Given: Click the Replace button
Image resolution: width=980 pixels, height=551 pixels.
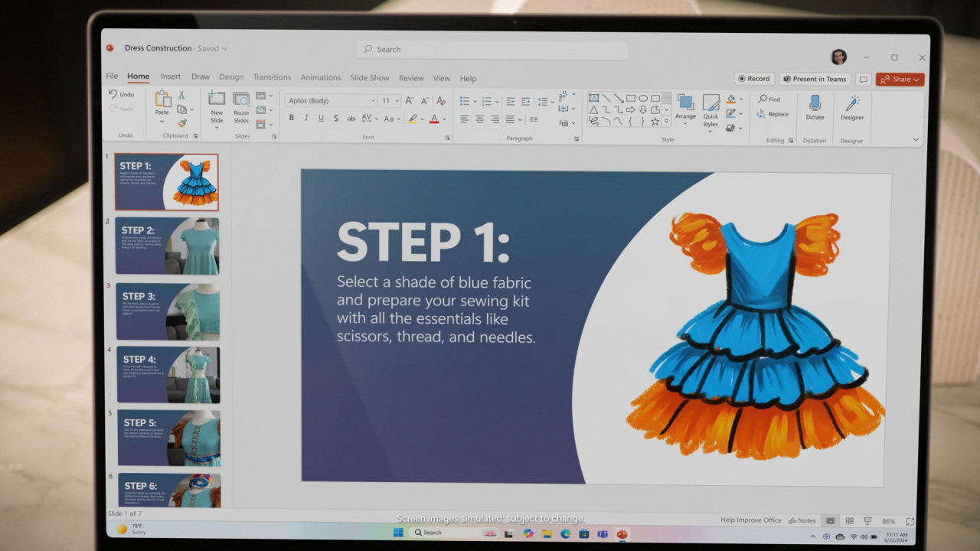Looking at the screenshot, I should (x=773, y=114).
